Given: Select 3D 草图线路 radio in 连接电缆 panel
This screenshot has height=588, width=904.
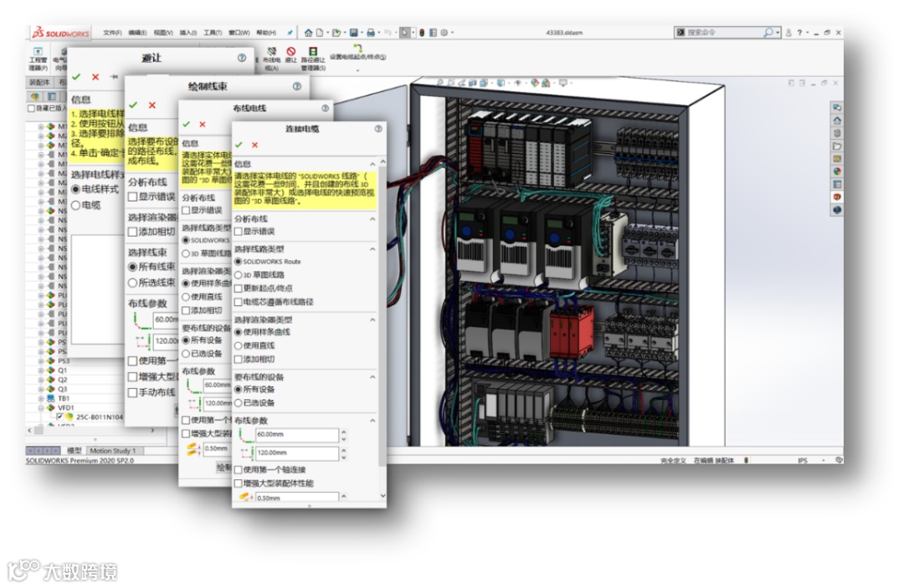Looking at the screenshot, I should click(x=238, y=275).
